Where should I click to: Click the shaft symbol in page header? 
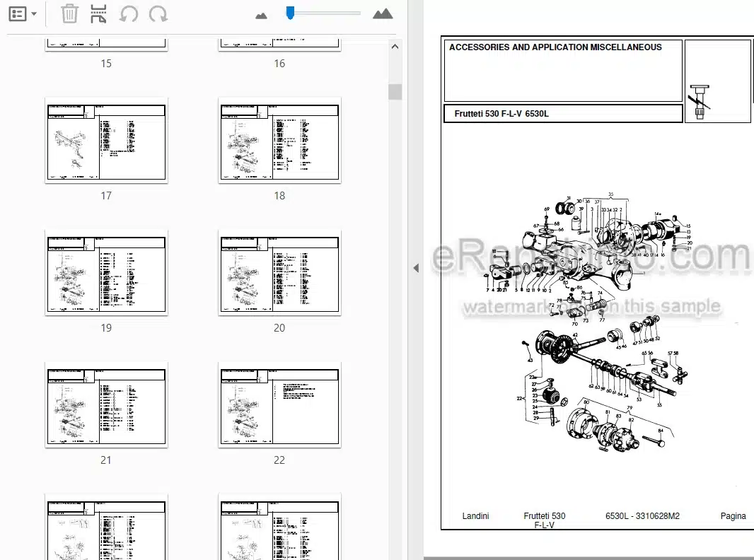pos(700,102)
